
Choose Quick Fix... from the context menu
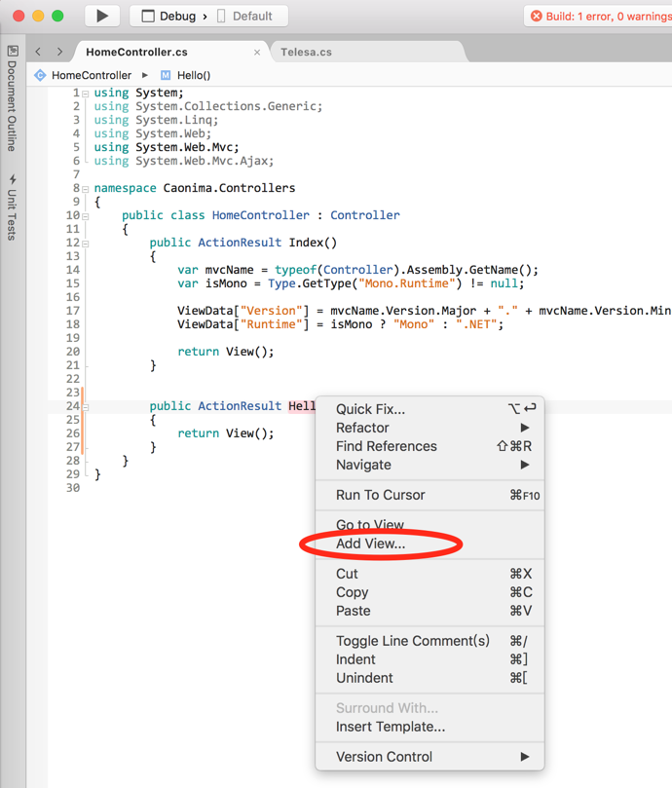429,409
